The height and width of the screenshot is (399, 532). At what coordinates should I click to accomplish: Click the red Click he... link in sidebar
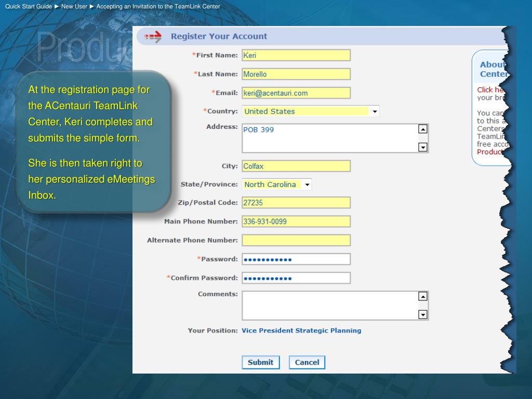click(490, 89)
